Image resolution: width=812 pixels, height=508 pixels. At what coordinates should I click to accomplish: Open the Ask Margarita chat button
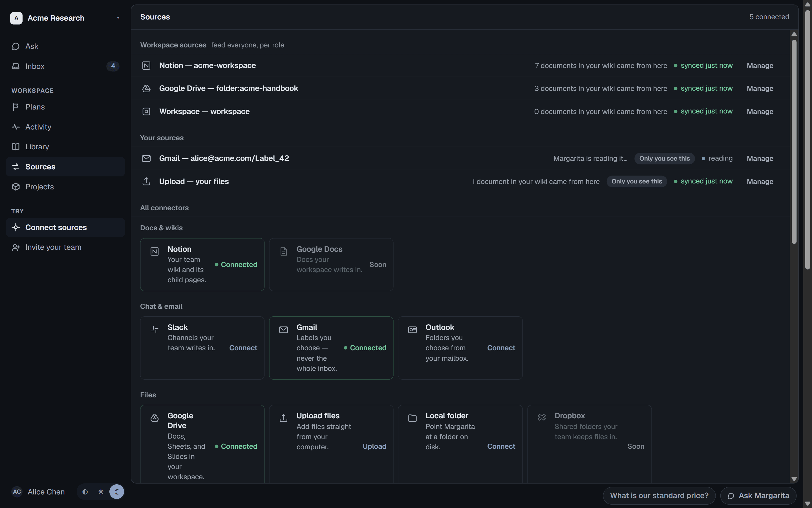click(x=758, y=496)
